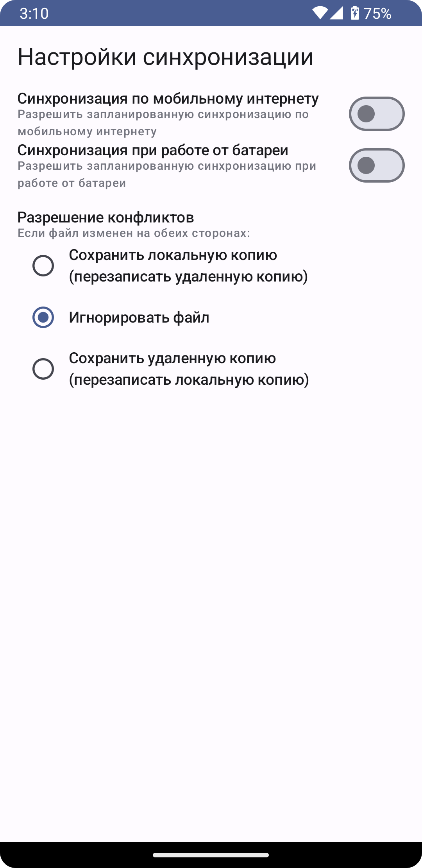Select the radio circle for 'Сохранить локальную копию'
The width and height of the screenshot is (422, 868).
[43, 266]
